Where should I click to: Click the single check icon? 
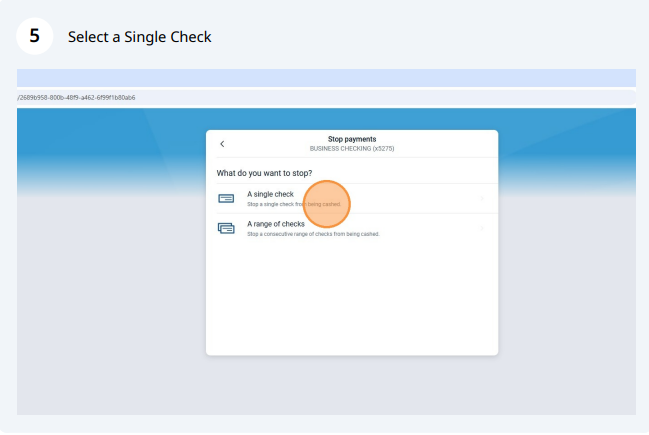point(226,199)
